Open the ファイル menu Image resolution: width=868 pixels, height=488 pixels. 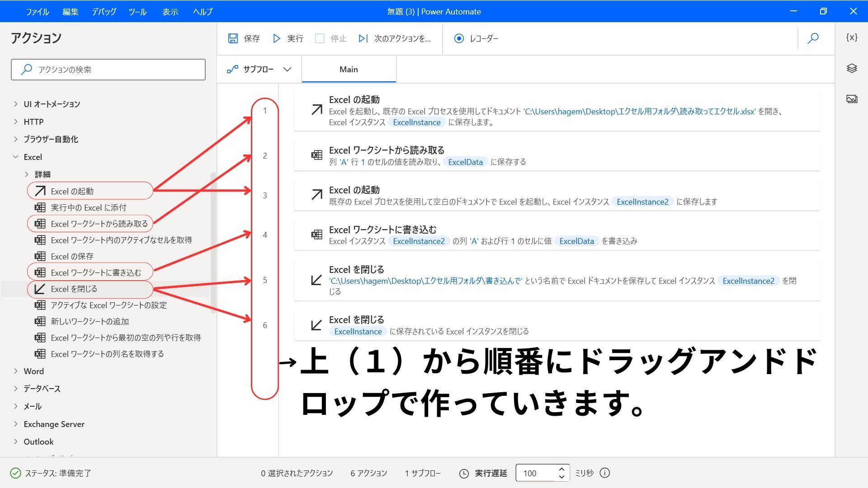[x=37, y=12]
